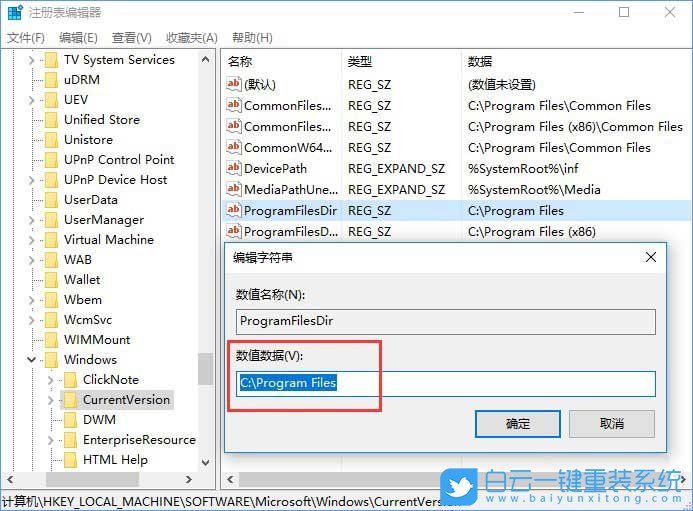693x511 pixels.
Task: Expand the UPnP Device Host key
Action: tap(31, 180)
